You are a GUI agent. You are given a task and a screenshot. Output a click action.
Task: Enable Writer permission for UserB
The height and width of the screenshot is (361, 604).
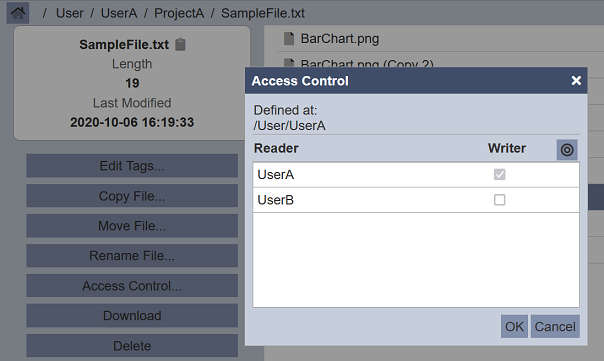point(500,200)
